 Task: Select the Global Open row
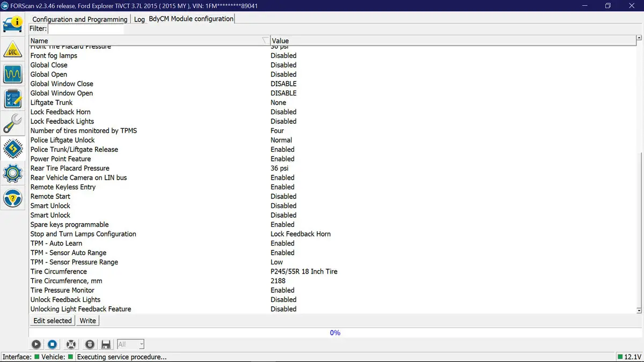pyautogui.click(x=332, y=75)
